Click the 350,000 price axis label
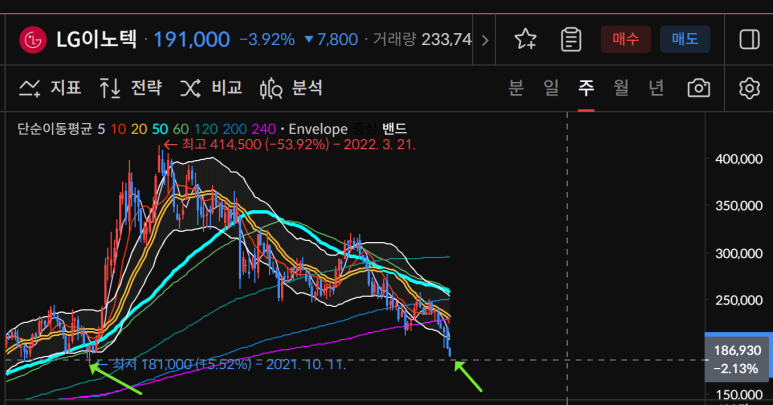Screen dimensions: 773x405 [738, 206]
